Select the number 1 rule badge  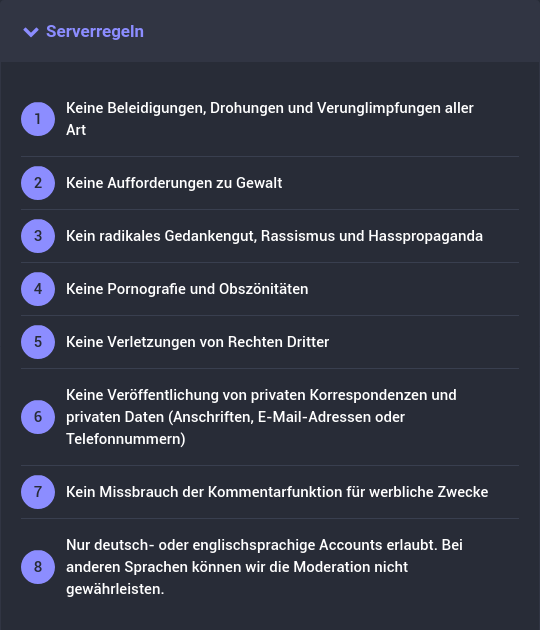click(38, 119)
